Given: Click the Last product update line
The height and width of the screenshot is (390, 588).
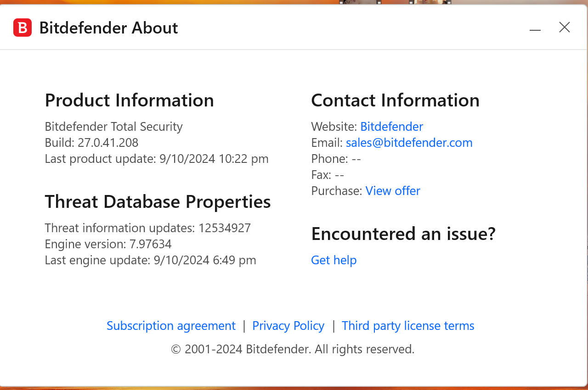Looking at the screenshot, I should [157, 159].
